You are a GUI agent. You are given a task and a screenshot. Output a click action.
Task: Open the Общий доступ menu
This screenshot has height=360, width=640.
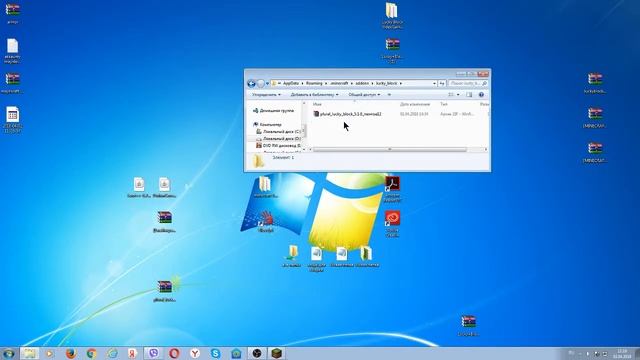(x=364, y=95)
